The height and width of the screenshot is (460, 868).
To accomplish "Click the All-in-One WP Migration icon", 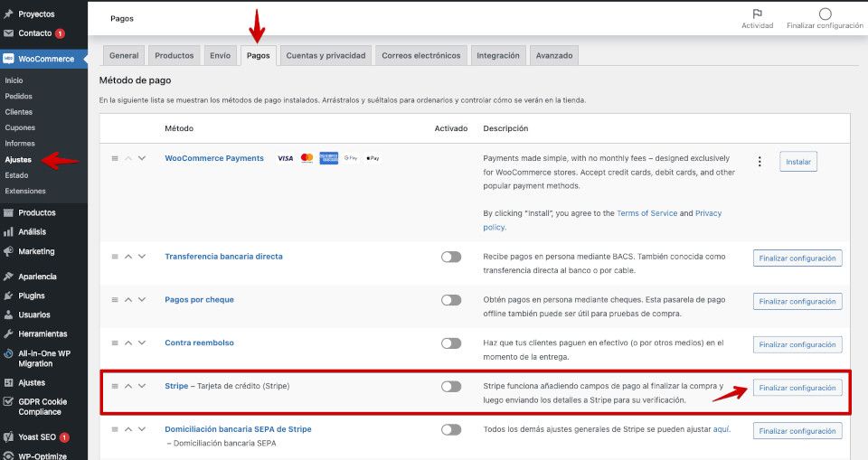I will [8, 353].
